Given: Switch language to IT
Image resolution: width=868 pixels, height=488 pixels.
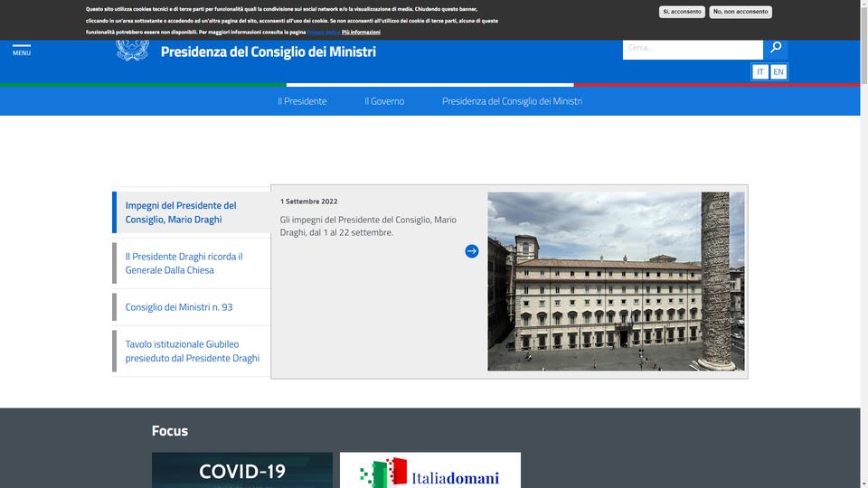Looking at the screenshot, I should click(760, 72).
